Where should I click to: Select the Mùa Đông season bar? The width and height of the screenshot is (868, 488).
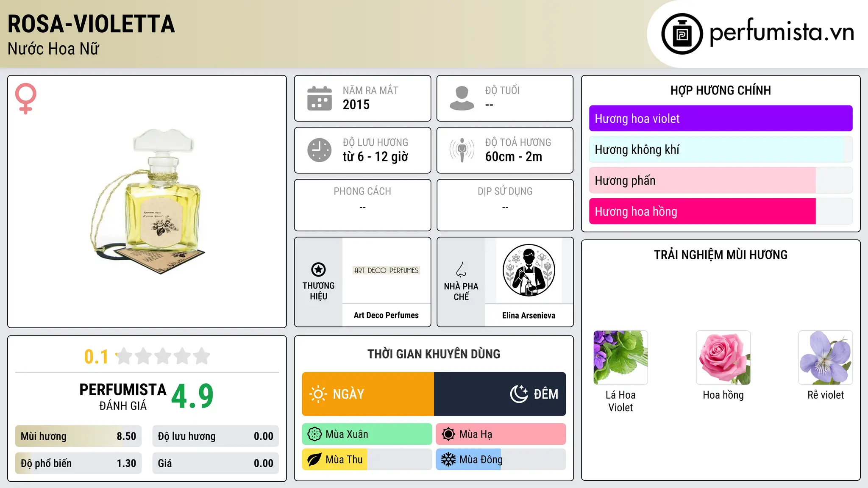501,460
